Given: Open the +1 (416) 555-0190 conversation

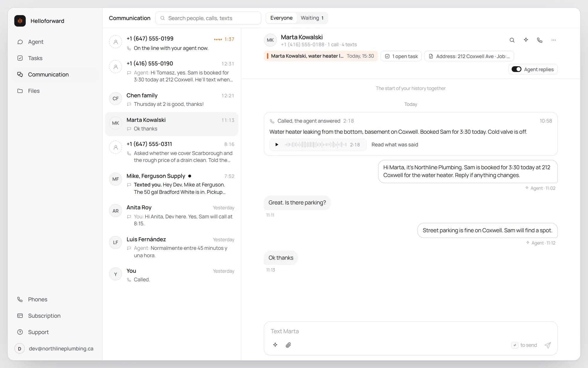Looking at the screenshot, I should [172, 72].
